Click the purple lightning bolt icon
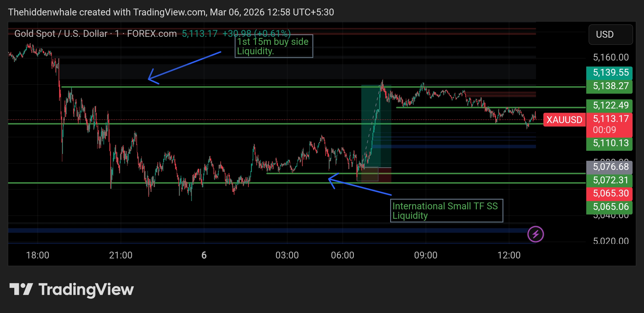The image size is (644, 313). coord(535,234)
